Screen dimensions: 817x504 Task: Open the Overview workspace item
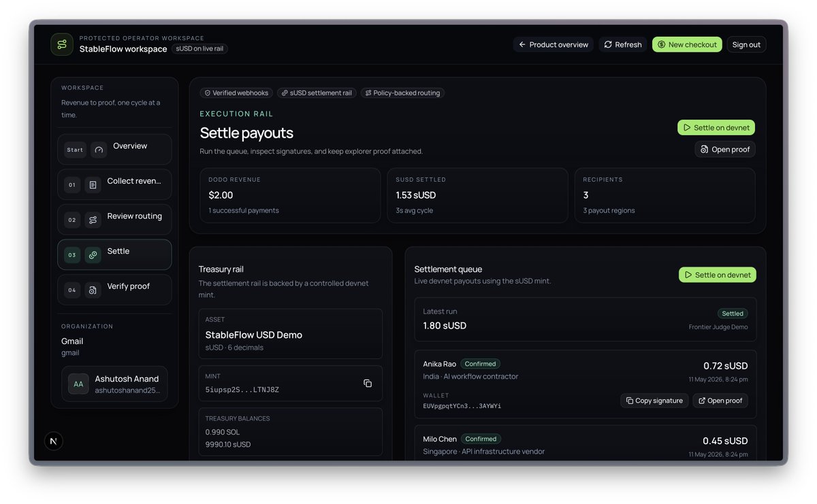tap(114, 149)
